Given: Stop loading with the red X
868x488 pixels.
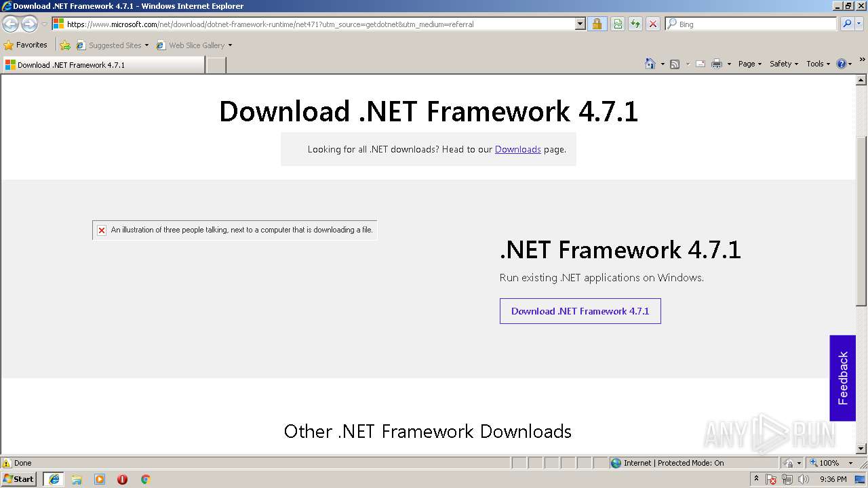Looking at the screenshot, I should [x=653, y=24].
